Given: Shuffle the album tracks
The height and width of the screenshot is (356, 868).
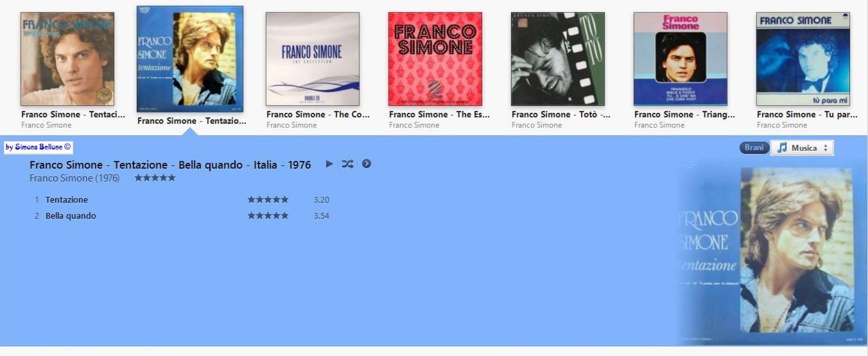Looking at the screenshot, I should 347,164.
